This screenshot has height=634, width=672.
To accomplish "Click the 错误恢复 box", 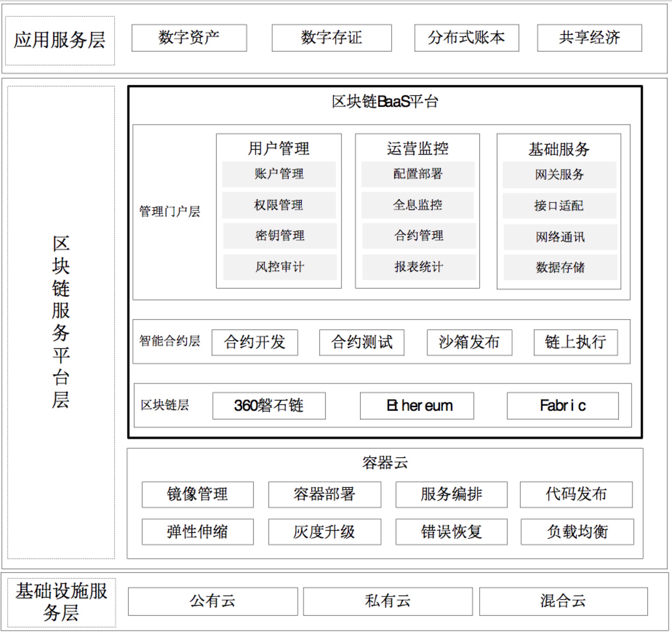I will 452,532.
